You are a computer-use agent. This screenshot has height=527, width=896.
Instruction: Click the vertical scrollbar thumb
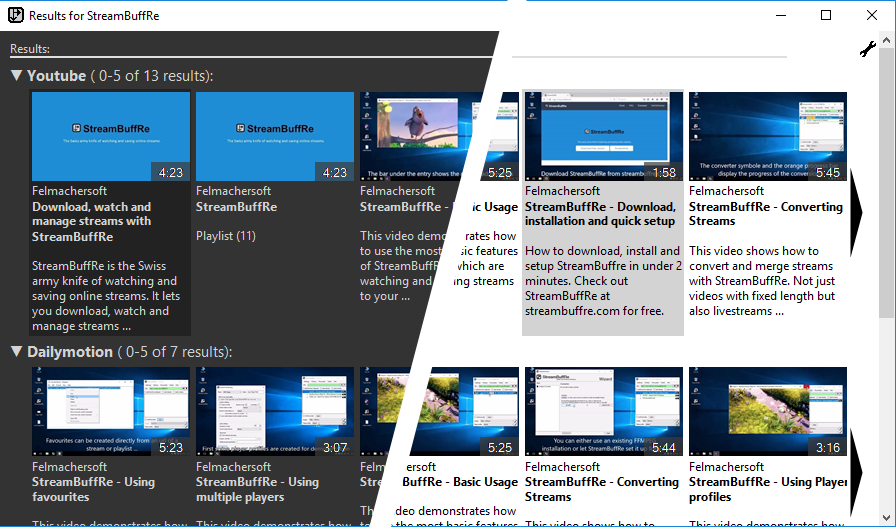886,183
